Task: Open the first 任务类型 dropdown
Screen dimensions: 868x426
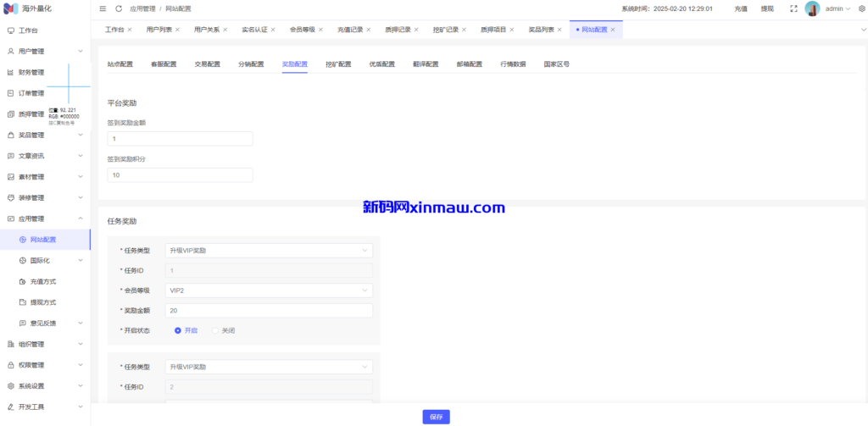Action: click(269, 251)
